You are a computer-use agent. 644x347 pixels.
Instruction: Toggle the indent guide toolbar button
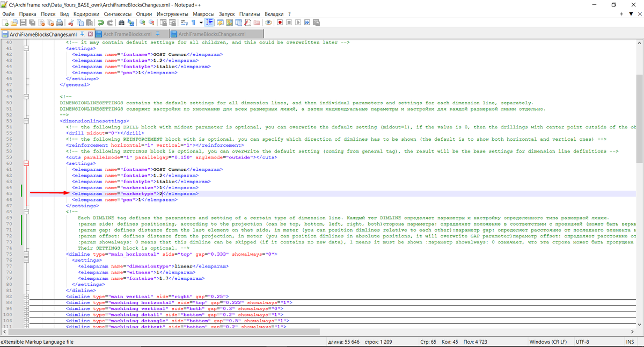tap(209, 23)
